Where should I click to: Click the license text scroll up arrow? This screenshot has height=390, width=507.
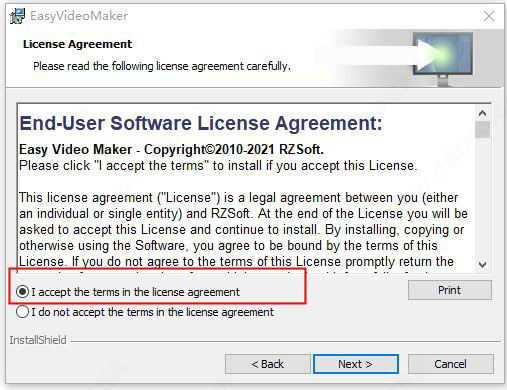(x=482, y=113)
